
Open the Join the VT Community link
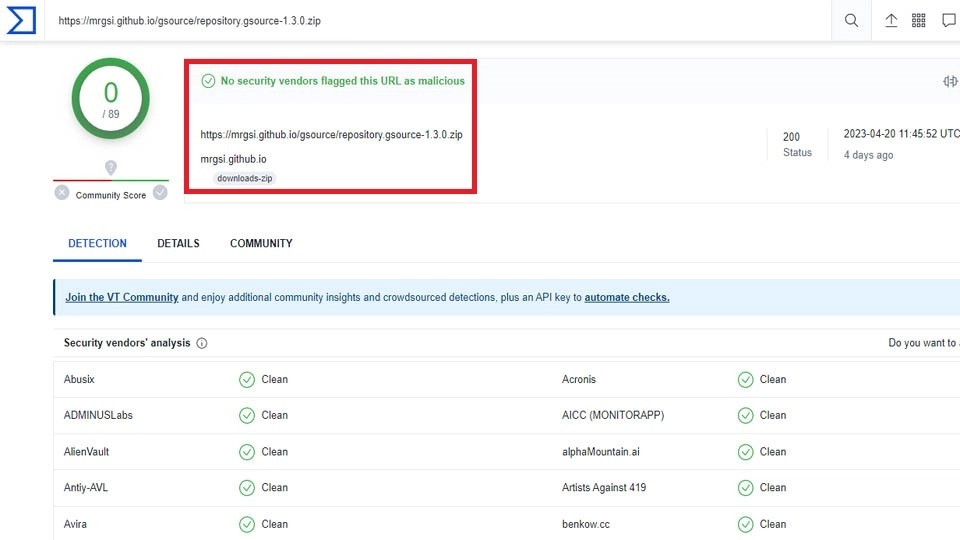click(122, 297)
